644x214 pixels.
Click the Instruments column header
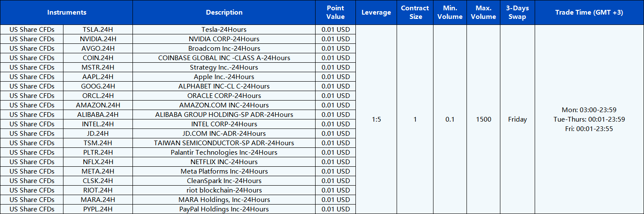(x=66, y=12)
